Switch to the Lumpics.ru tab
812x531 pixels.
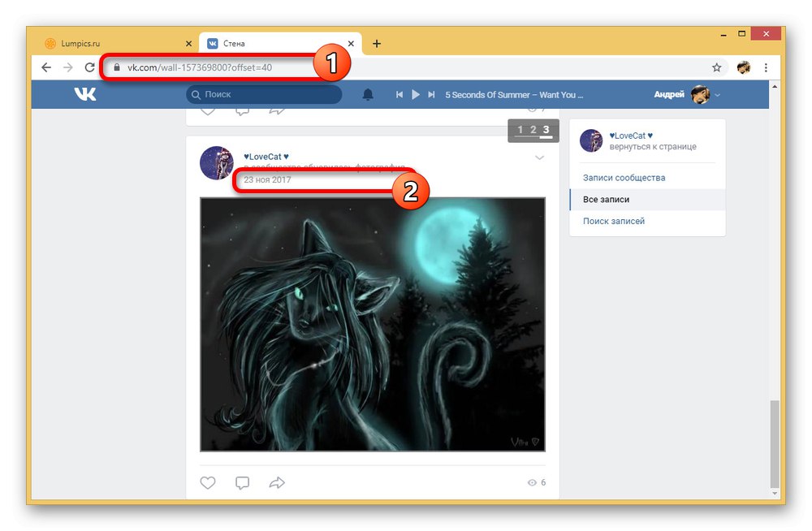point(116,44)
